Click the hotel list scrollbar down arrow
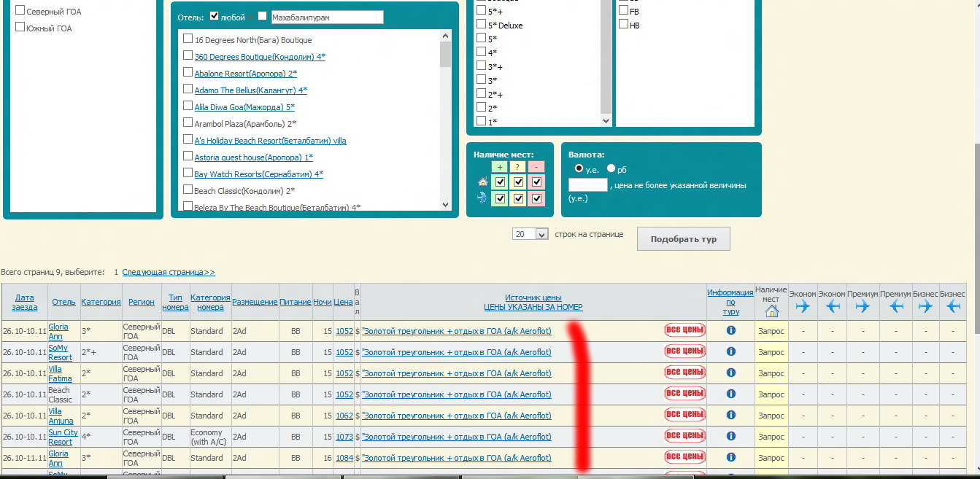This screenshot has width=980, height=479. tap(445, 205)
